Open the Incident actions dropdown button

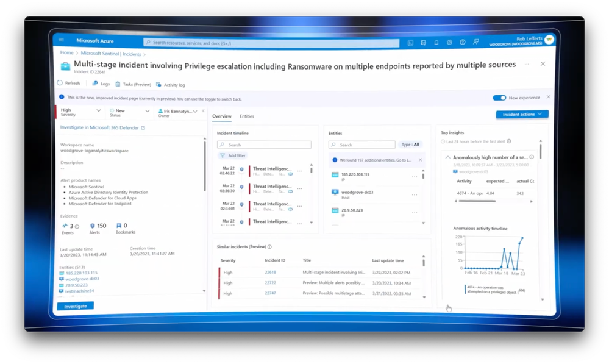pyautogui.click(x=522, y=114)
